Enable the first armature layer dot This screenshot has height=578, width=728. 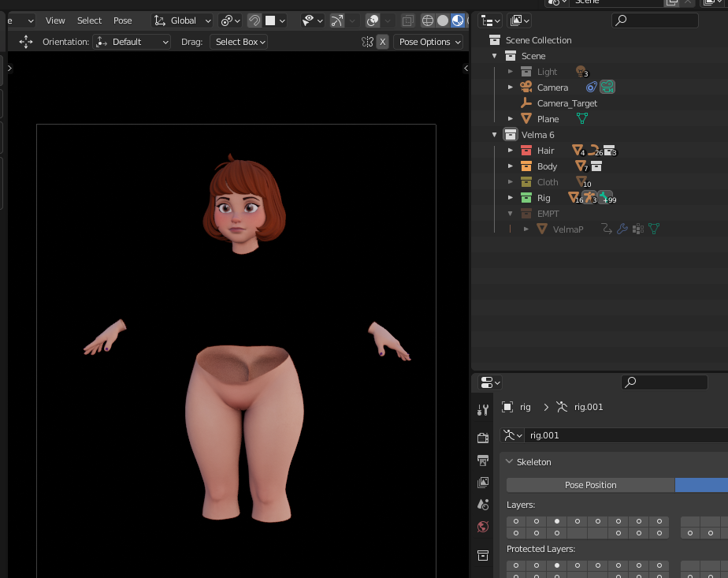click(x=516, y=521)
